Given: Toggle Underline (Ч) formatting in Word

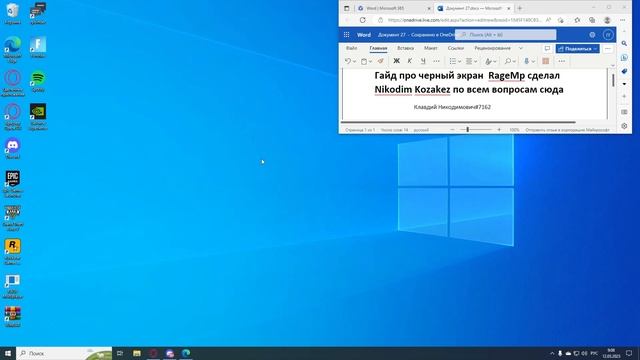Looking at the screenshot, I should 423,61.
